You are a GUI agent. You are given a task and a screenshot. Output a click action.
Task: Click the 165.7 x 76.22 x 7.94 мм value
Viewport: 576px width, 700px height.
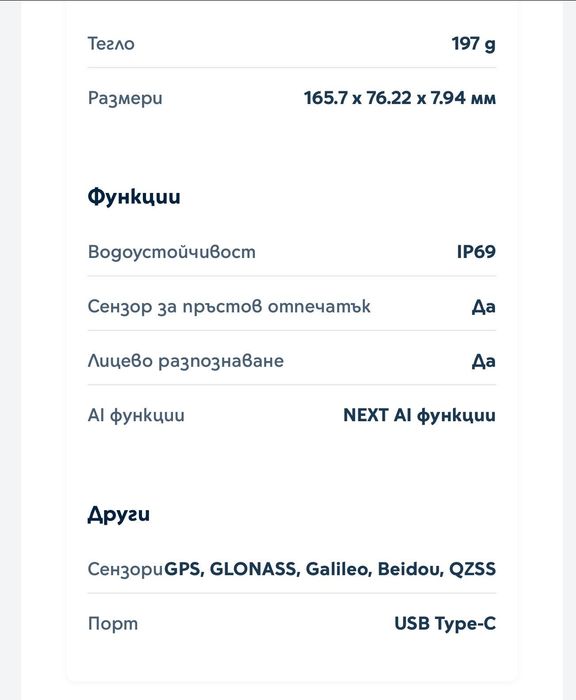(x=400, y=98)
